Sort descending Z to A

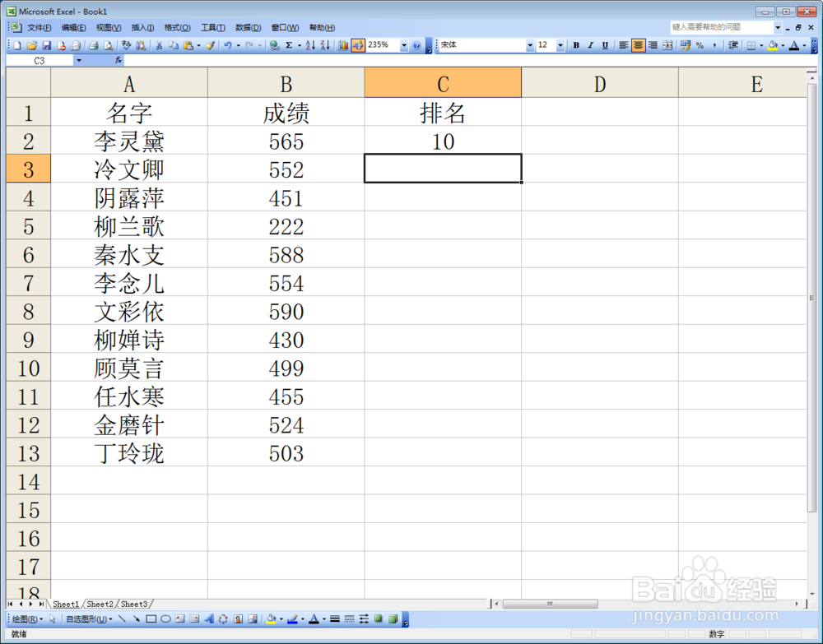coord(325,45)
